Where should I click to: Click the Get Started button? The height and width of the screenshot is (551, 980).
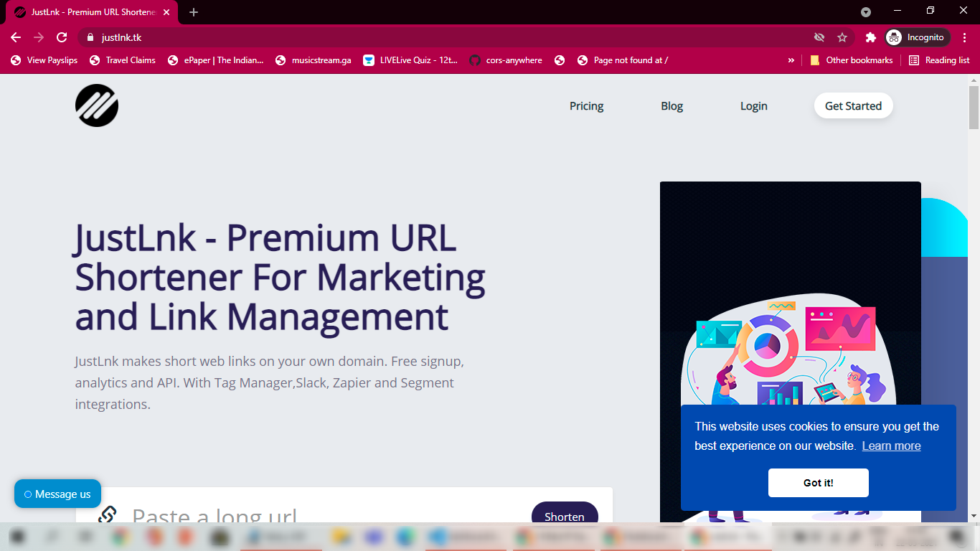[853, 106]
